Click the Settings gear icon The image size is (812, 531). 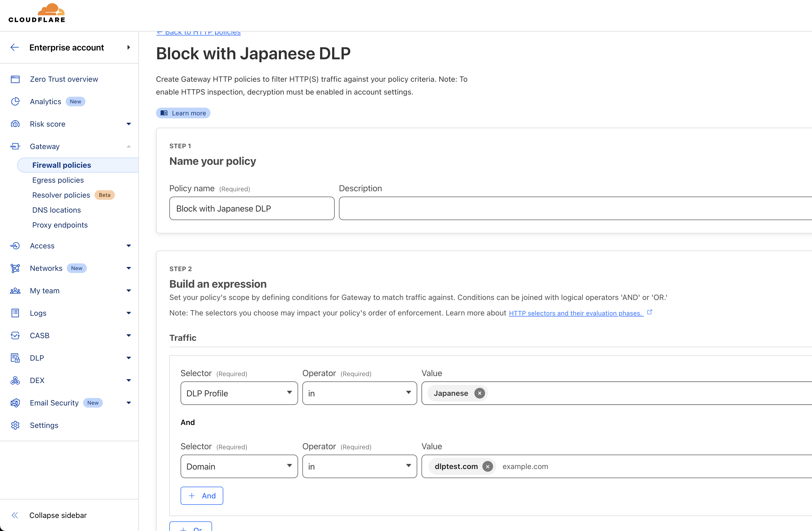click(15, 425)
